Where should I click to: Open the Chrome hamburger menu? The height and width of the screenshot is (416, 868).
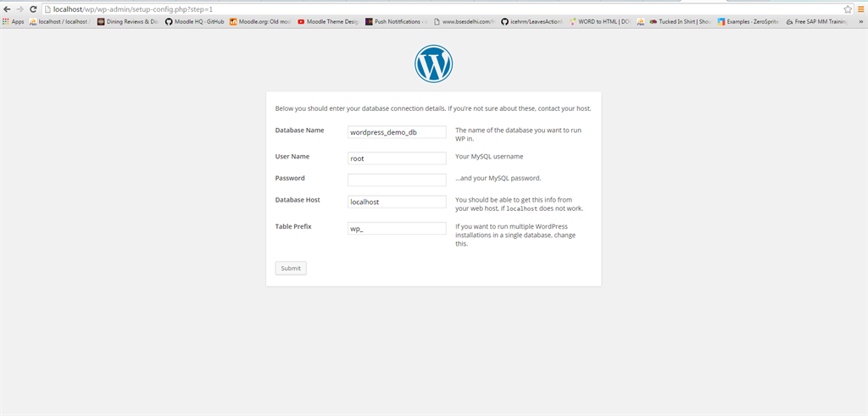861,9
